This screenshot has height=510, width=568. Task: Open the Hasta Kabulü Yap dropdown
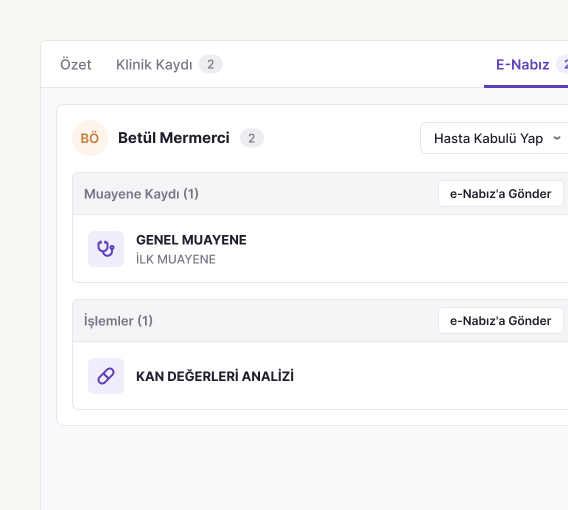click(494, 138)
